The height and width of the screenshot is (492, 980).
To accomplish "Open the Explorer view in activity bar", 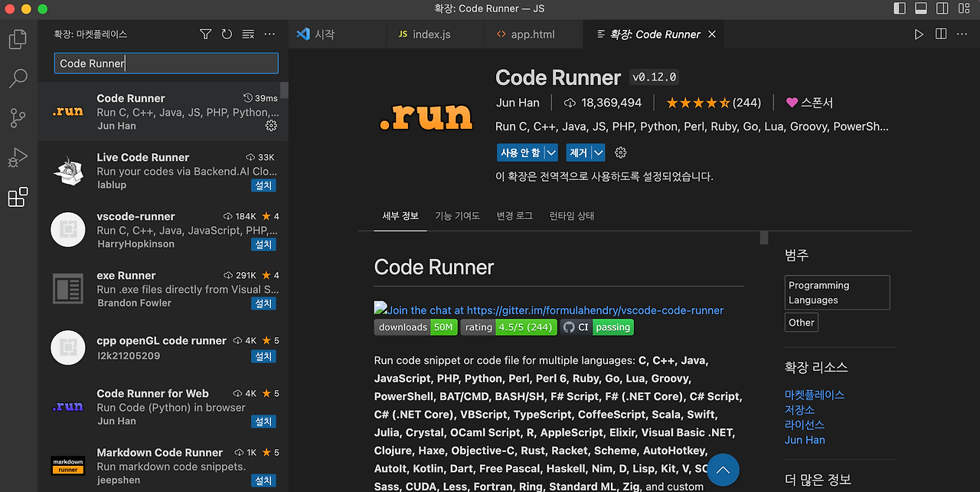I will [x=18, y=38].
